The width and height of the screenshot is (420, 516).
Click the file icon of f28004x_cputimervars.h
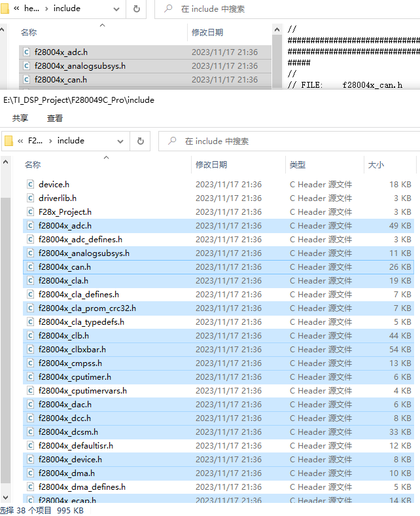30,391
